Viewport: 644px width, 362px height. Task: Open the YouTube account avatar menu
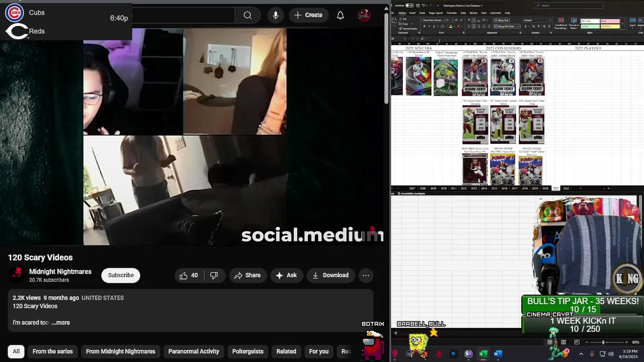[364, 15]
